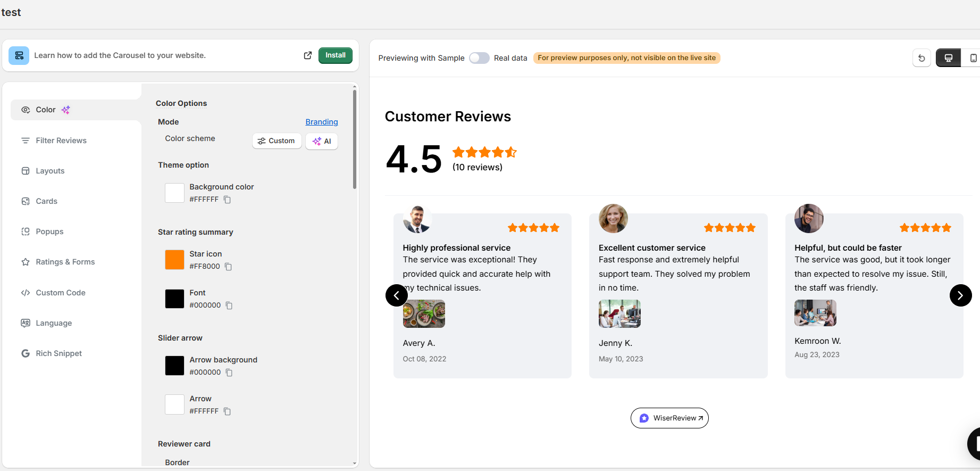Image resolution: width=980 pixels, height=471 pixels.
Task: Open the Filter Reviews section
Action: click(x=61, y=141)
